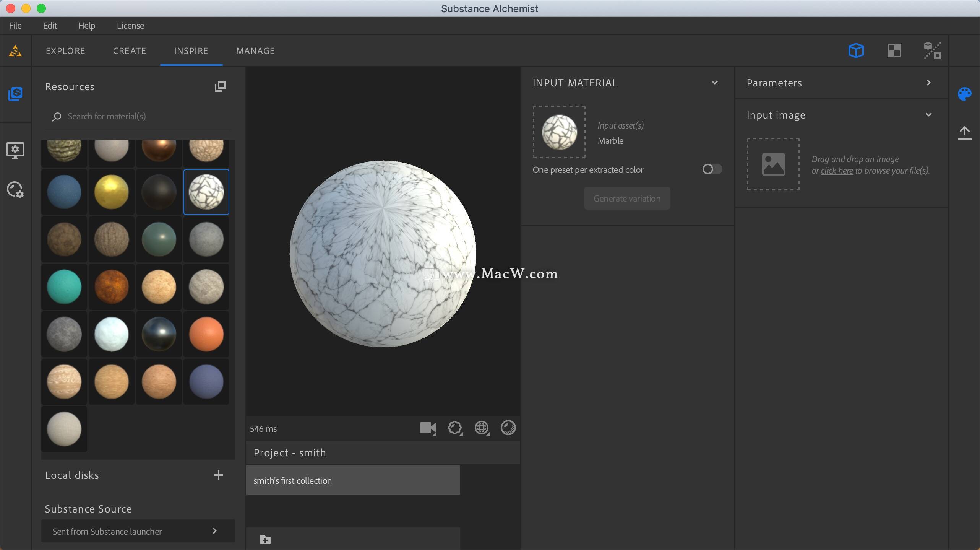Select the orange clay material thumbnail
980x550 pixels.
coord(206,334)
